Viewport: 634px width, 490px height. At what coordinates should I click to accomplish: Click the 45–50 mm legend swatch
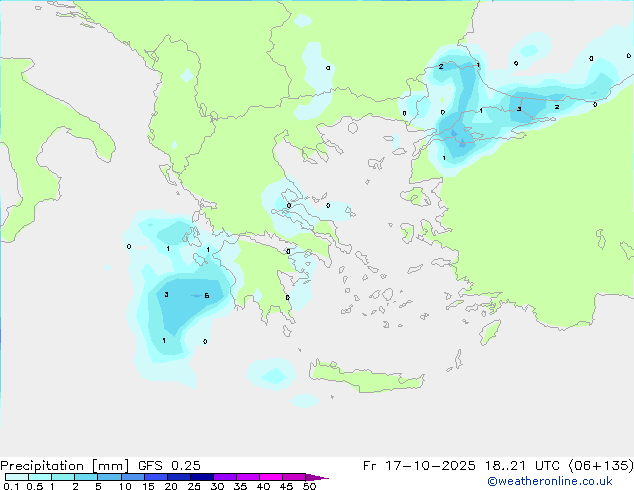(294, 477)
